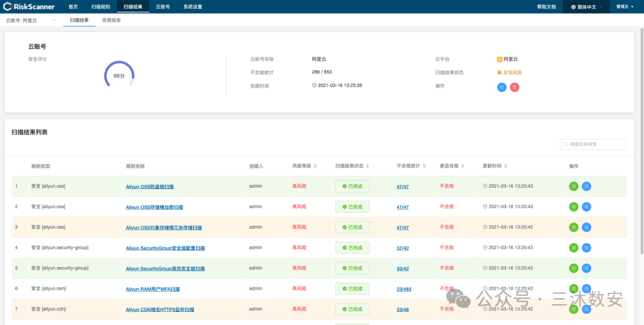Open 云账号 in top navigation
The width and height of the screenshot is (644, 325).
163,7
